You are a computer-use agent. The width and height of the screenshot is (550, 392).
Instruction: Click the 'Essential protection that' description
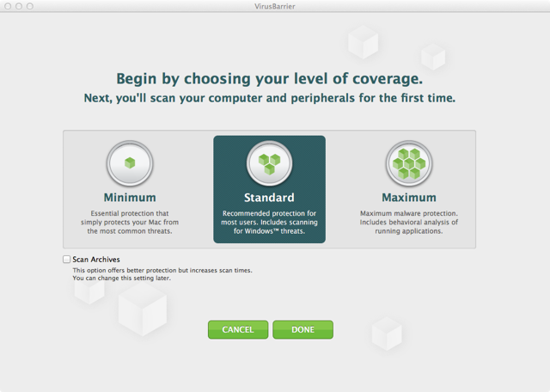click(x=130, y=222)
